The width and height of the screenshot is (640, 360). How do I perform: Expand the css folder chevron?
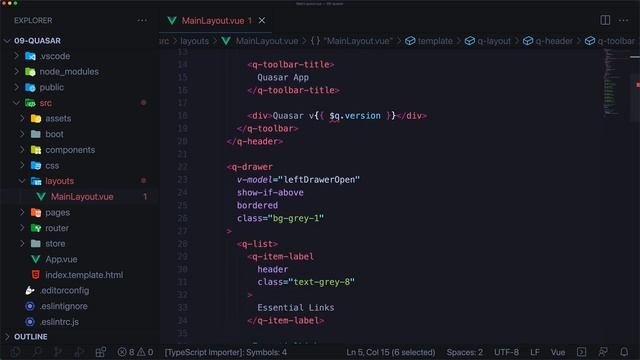22,165
